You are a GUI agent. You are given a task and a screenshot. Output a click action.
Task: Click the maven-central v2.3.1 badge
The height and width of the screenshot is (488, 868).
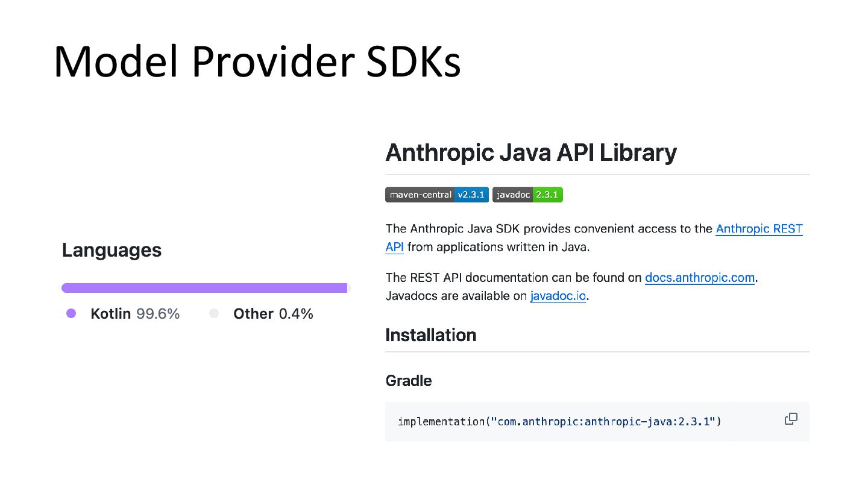point(437,195)
